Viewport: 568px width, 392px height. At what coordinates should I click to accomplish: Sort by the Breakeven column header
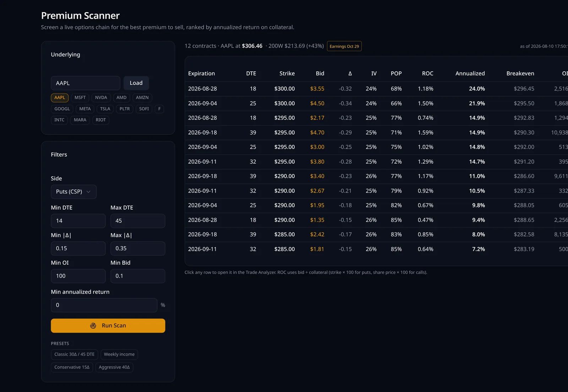click(520, 73)
